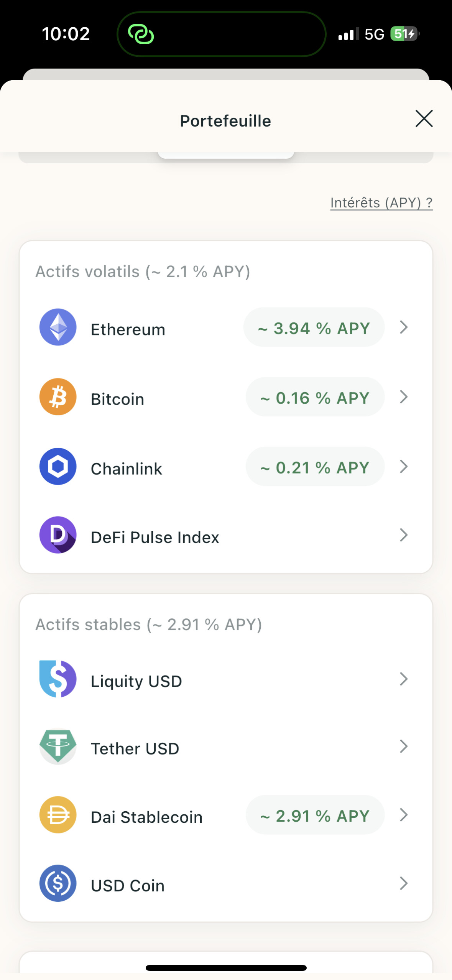Viewport: 452px width, 980px height.
Task: Open DeFi Pulse Index chevron arrow
Action: click(x=403, y=535)
